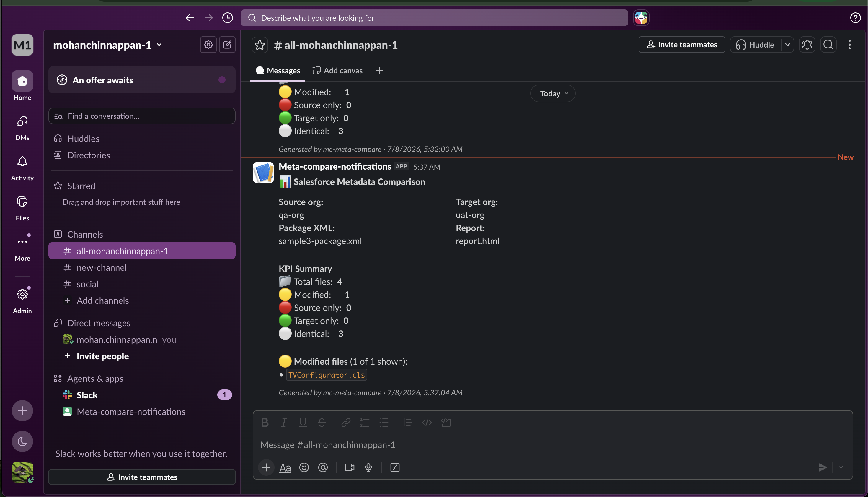
Task: Toggle bulleted list formatting
Action: pyautogui.click(x=384, y=423)
